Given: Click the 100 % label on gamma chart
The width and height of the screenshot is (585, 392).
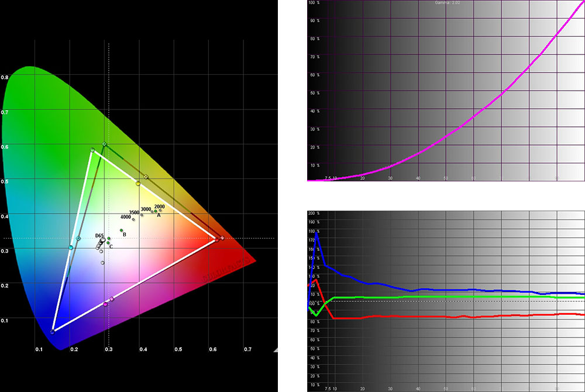Looking at the screenshot, I should pyautogui.click(x=314, y=3).
